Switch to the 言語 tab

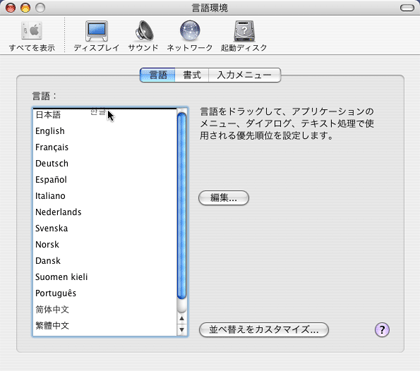158,75
